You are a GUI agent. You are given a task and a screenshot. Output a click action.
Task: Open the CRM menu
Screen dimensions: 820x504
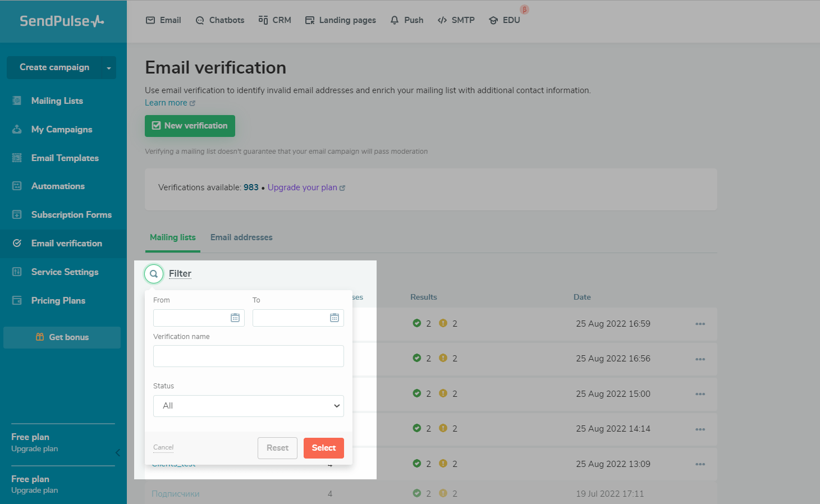pos(274,20)
